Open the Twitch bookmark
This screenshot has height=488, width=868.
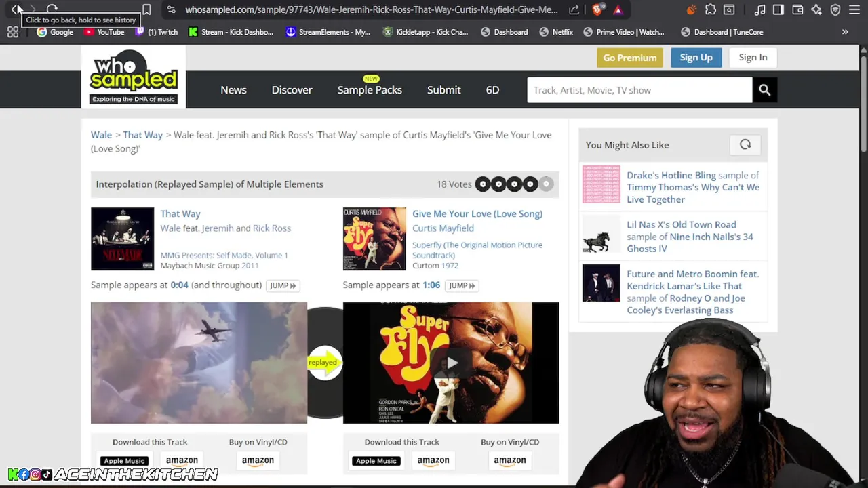point(155,32)
